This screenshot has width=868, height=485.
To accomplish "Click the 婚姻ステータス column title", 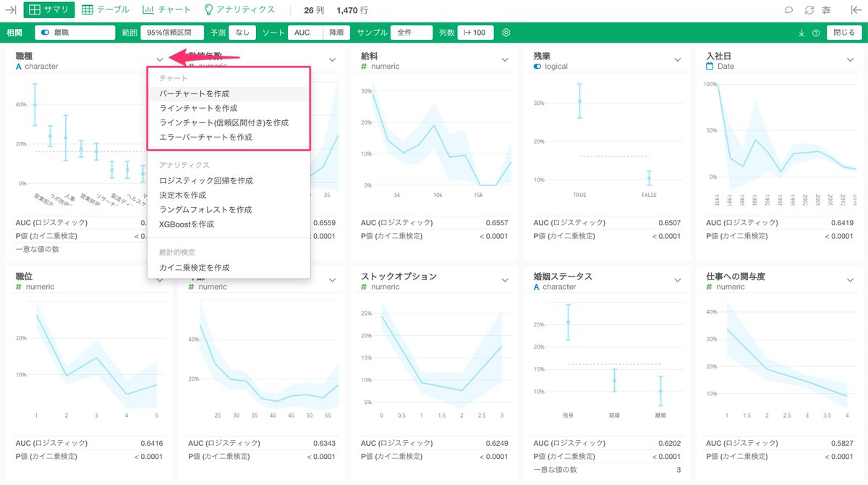I will [x=563, y=277].
